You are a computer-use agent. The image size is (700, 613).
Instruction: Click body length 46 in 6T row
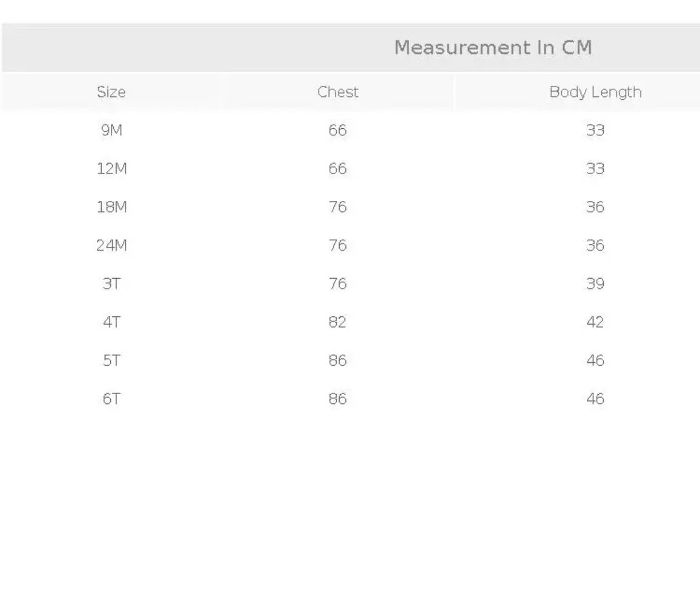(x=595, y=398)
